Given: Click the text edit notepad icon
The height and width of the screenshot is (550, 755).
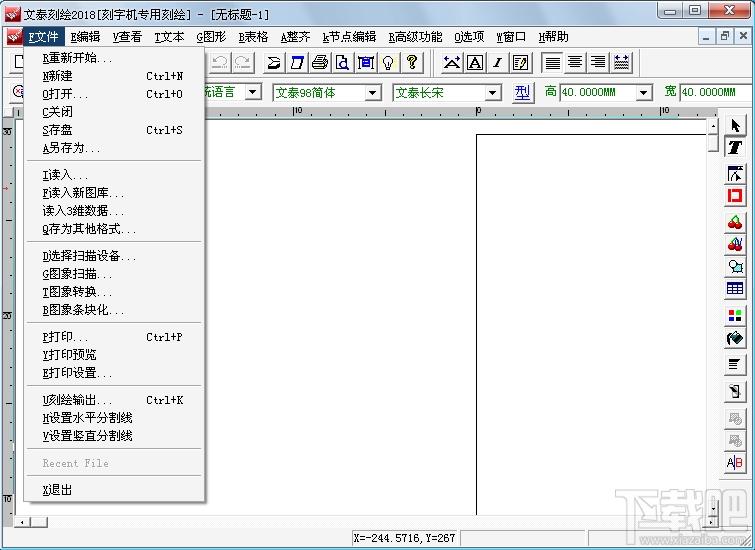Looking at the screenshot, I should 521,63.
